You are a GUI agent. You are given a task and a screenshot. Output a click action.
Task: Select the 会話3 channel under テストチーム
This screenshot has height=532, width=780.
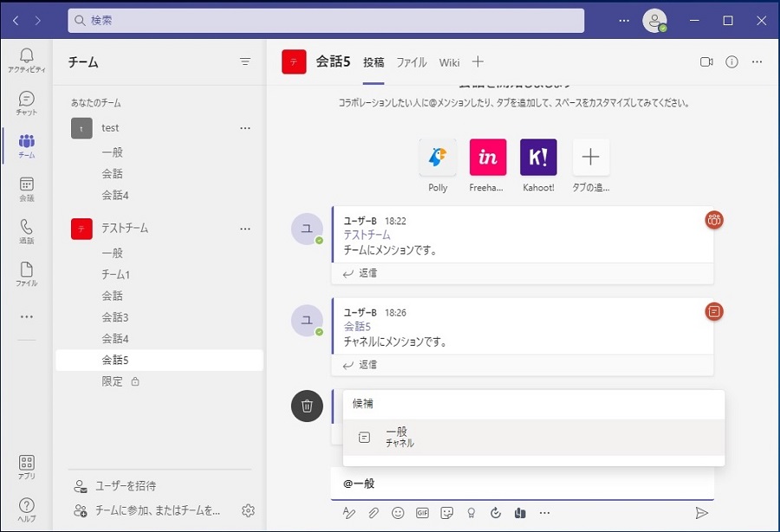click(x=114, y=317)
